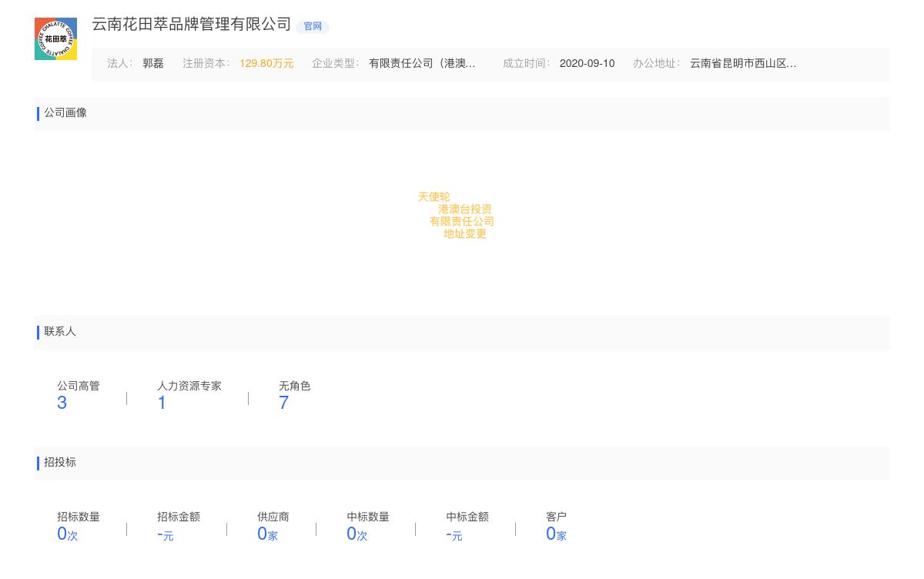Click the 招标金额 value

click(165, 534)
